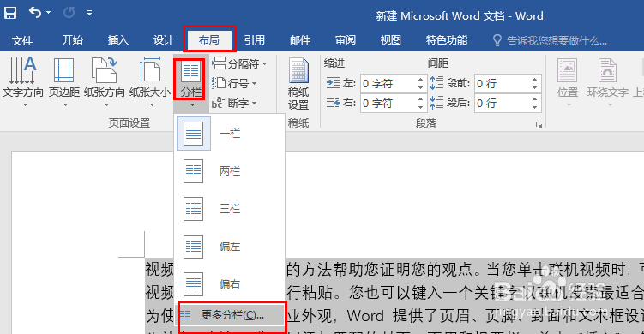Undo the last action

(35, 12)
